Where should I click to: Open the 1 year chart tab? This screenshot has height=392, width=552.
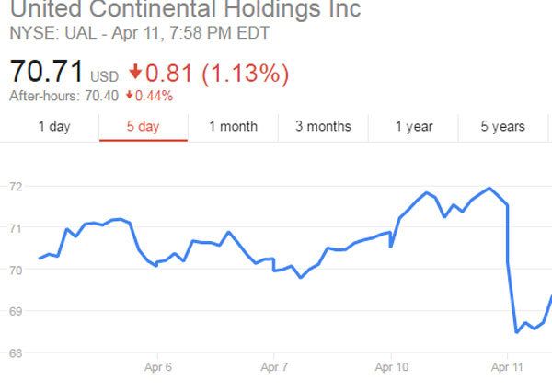point(414,127)
